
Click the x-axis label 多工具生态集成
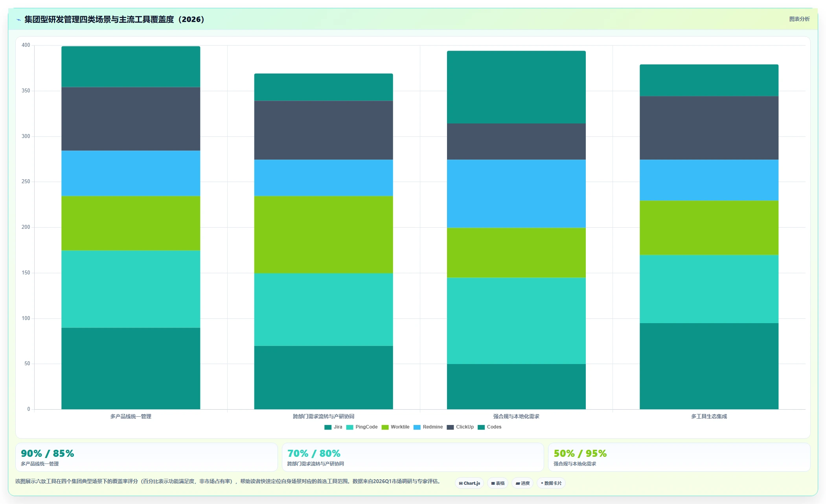pyautogui.click(x=709, y=416)
